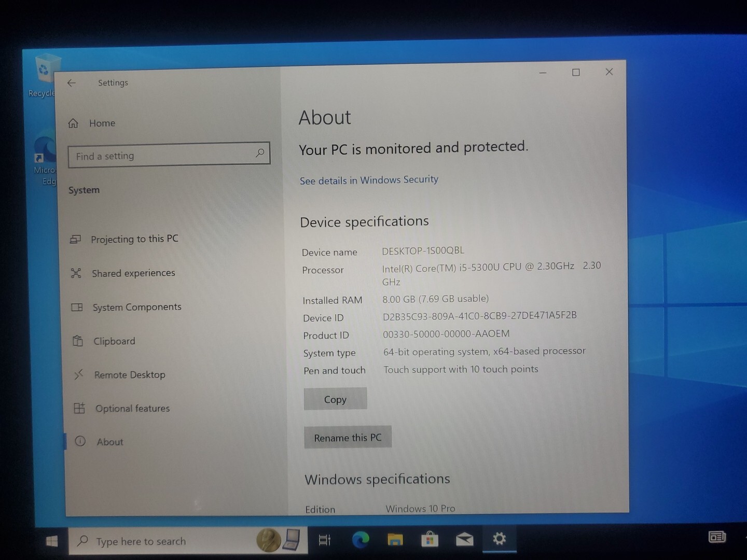The width and height of the screenshot is (747, 560).
Task: Minimize the Settings window
Action: pos(543,73)
